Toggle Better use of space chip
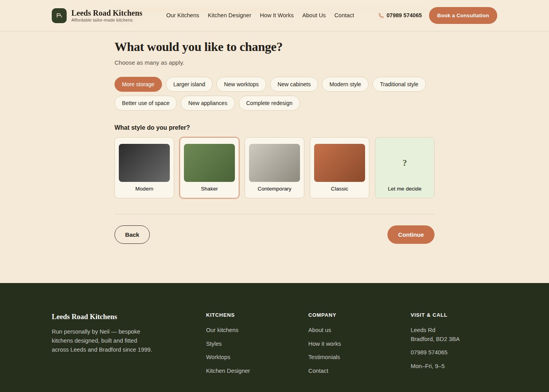This screenshot has height=392, width=549. [145, 103]
